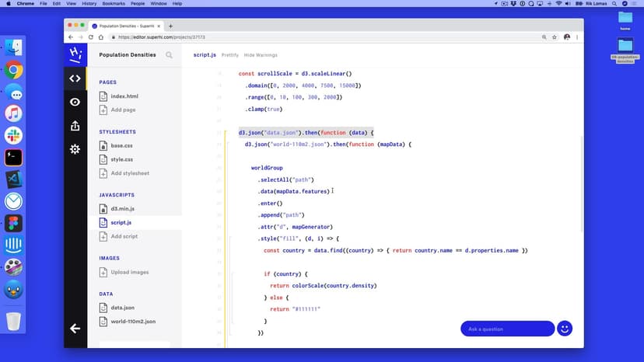Click the Add page link
The width and height of the screenshot is (644, 362).
[122, 110]
